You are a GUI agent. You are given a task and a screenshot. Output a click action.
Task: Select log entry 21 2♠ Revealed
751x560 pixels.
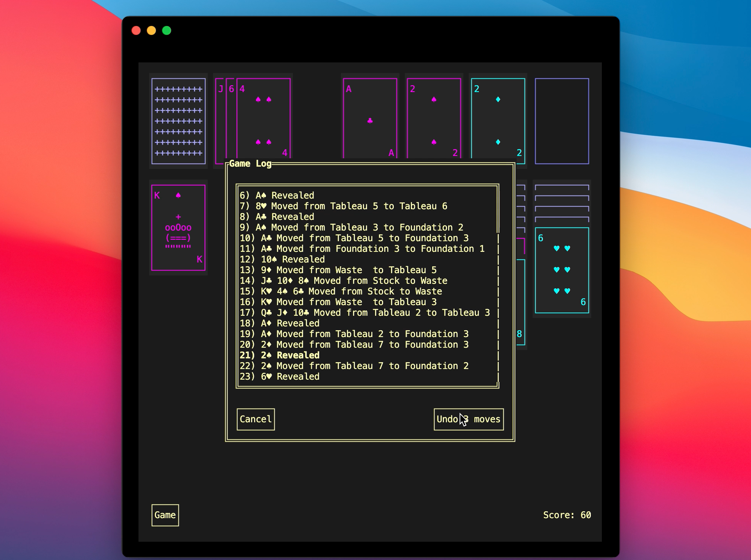[x=279, y=355]
